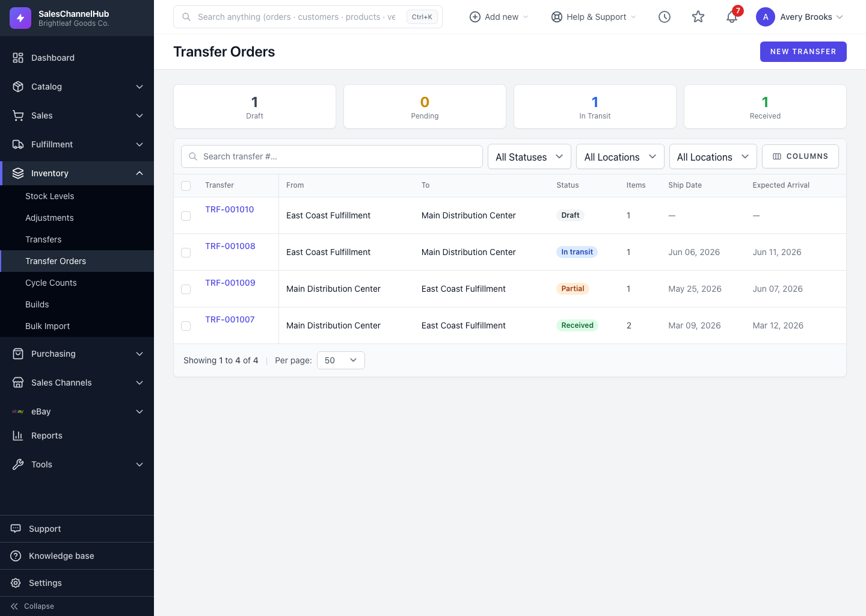Screen dimensions: 866x616
Task: Click the Pending summary card
Action: click(425, 106)
